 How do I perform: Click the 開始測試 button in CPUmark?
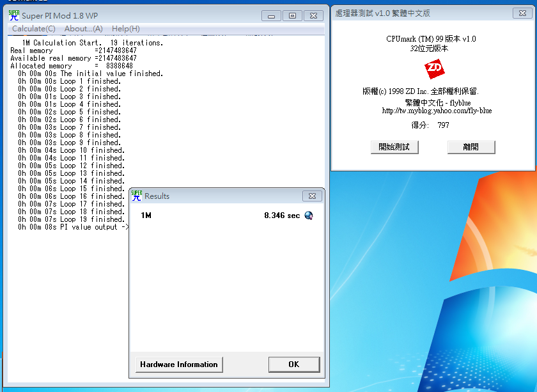point(394,147)
